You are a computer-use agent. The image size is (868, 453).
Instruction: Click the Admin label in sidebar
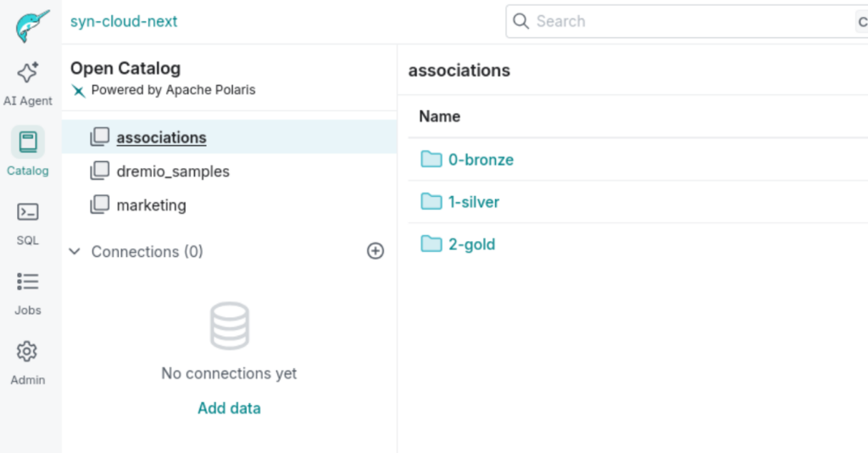[28, 380]
